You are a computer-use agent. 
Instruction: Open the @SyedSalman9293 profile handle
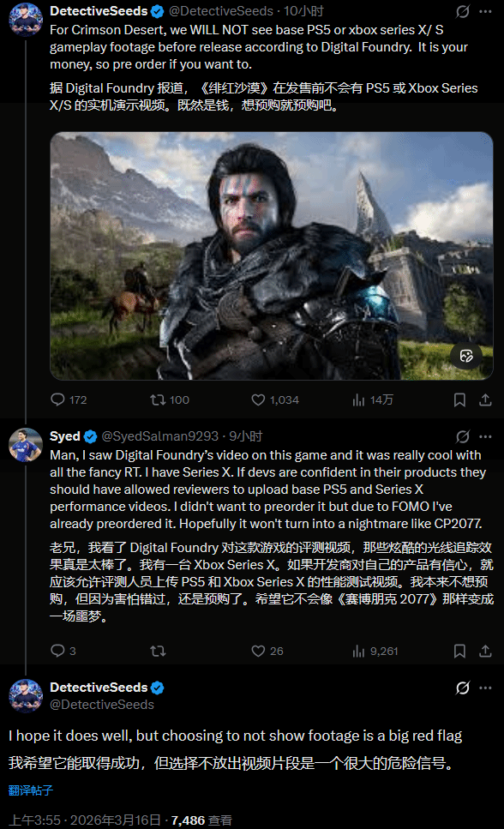pyautogui.click(x=159, y=436)
